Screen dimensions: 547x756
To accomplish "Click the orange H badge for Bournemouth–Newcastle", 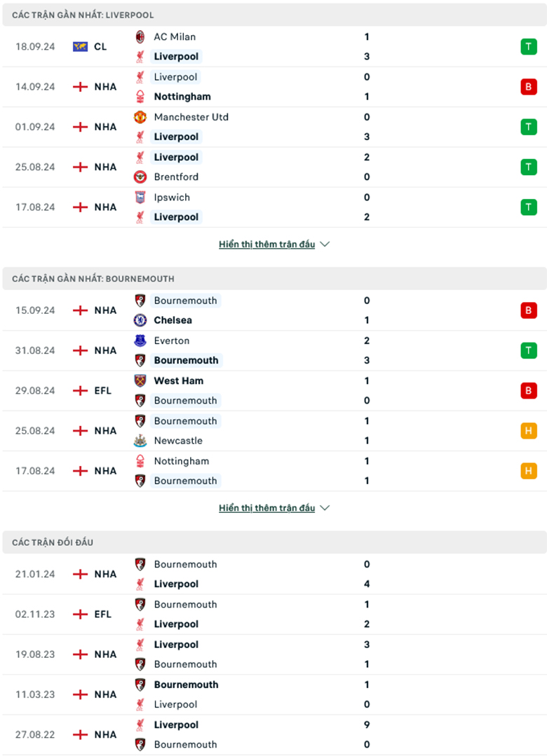I will pyautogui.click(x=529, y=431).
